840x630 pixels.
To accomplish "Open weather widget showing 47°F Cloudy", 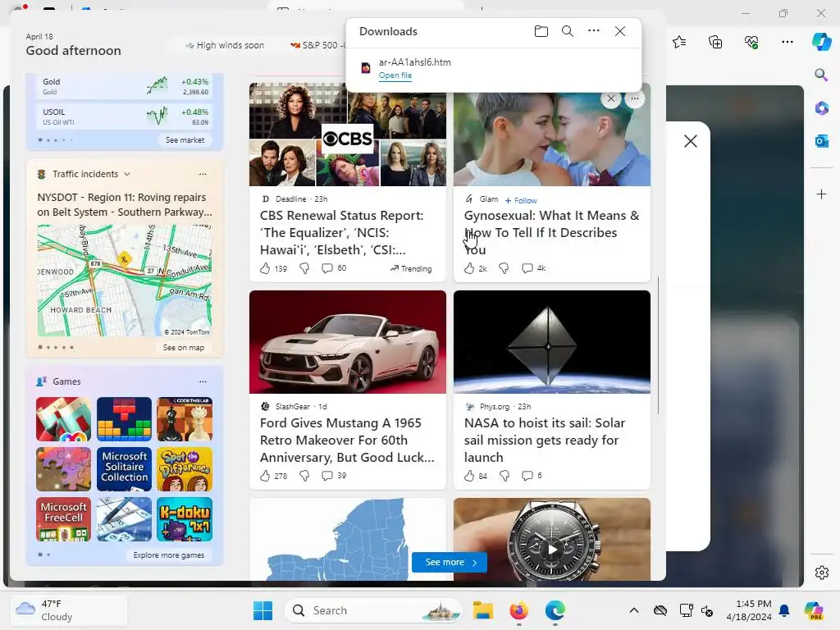I will (x=70, y=610).
